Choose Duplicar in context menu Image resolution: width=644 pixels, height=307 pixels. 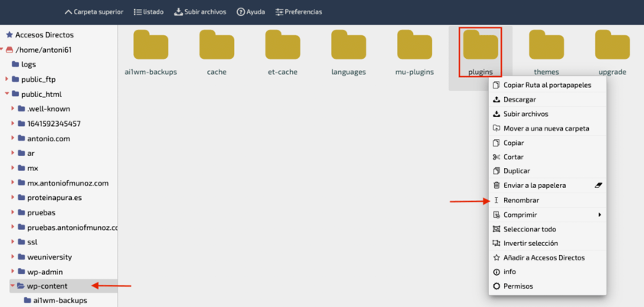click(x=548, y=170)
